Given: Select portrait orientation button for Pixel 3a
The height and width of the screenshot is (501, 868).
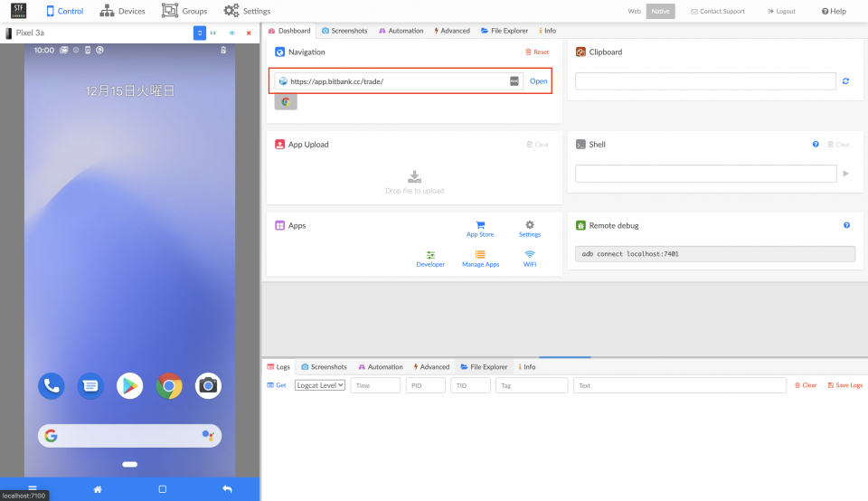Looking at the screenshot, I should pos(200,33).
